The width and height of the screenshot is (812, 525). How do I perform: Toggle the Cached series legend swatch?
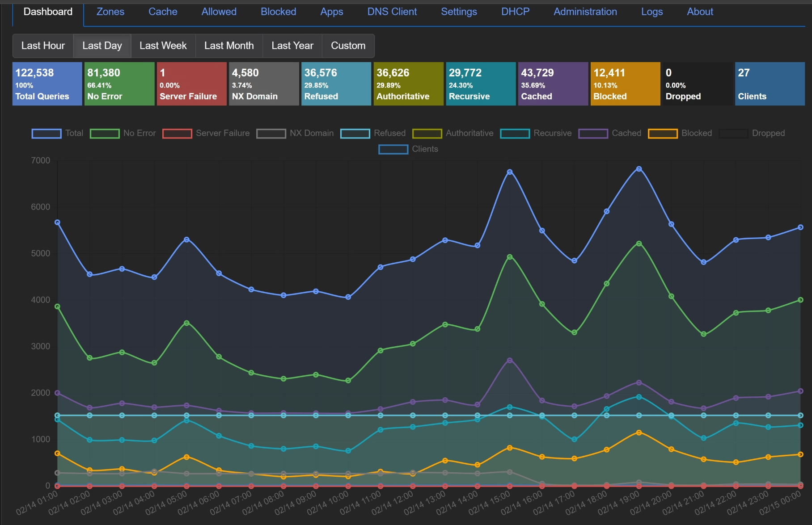coord(593,133)
